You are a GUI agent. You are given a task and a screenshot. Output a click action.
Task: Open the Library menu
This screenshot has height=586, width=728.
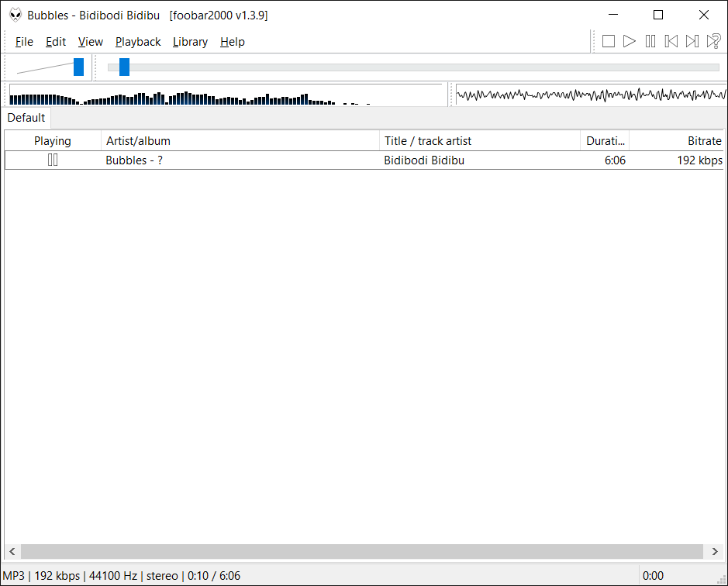pyautogui.click(x=191, y=42)
